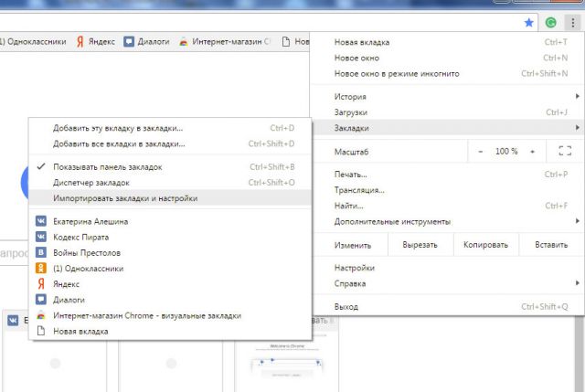
Task: Expand the Справка submenu arrow
Action: point(578,283)
